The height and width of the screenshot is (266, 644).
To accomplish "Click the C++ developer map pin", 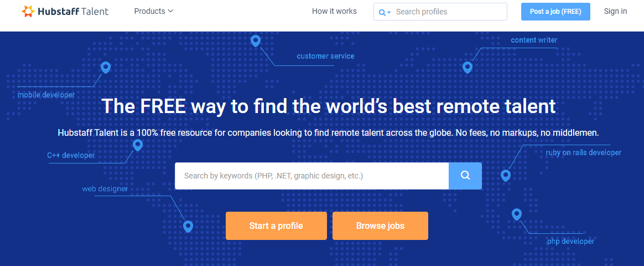I will [x=138, y=145].
